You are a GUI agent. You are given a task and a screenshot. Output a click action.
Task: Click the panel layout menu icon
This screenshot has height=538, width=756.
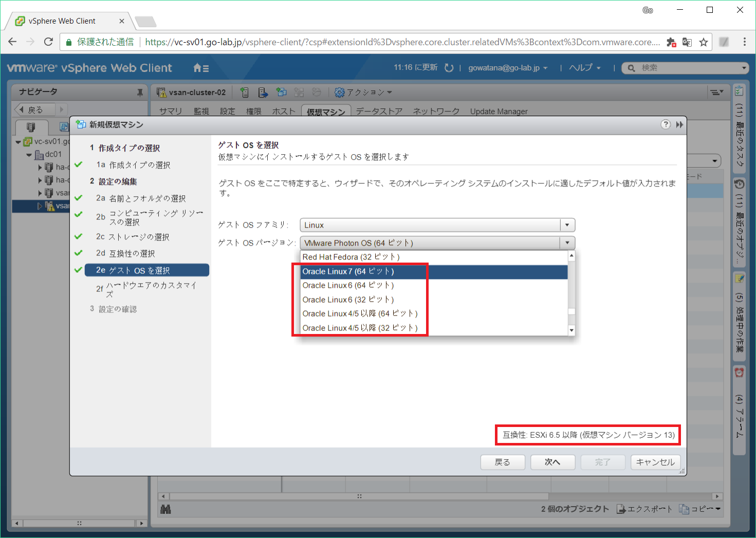716,92
